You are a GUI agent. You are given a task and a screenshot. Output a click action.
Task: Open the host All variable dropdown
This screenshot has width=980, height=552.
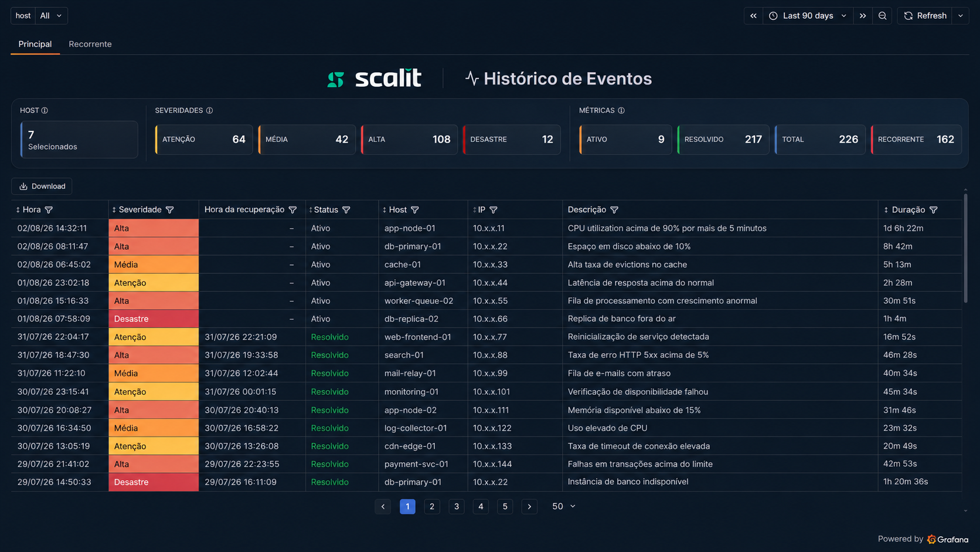(x=51, y=16)
